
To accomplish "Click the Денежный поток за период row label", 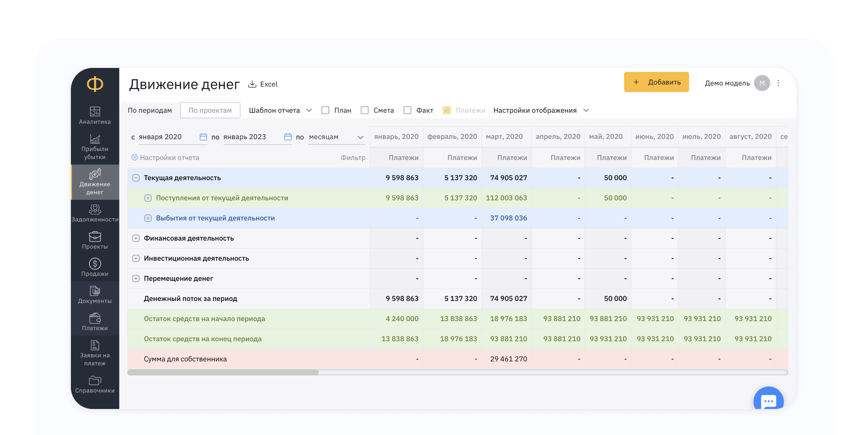I will pyautogui.click(x=191, y=299).
